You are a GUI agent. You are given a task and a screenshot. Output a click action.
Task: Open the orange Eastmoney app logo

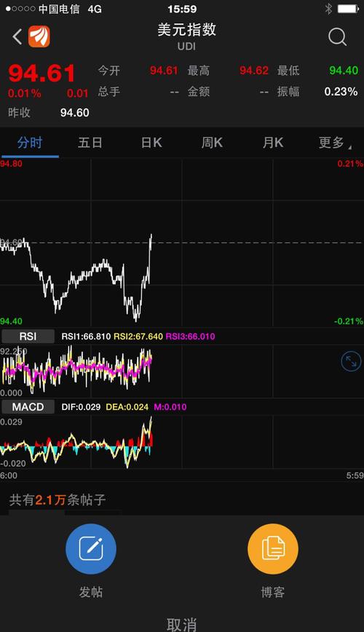point(39,36)
